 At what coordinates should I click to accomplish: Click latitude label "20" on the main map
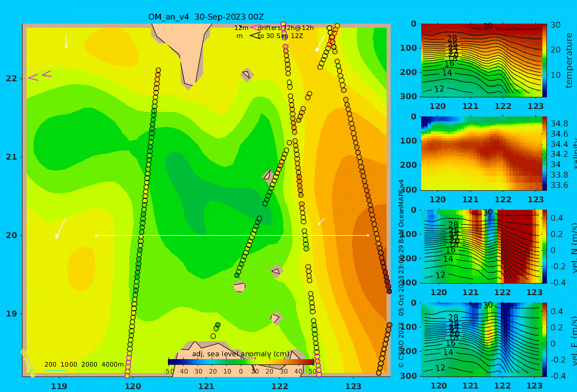tap(12, 235)
